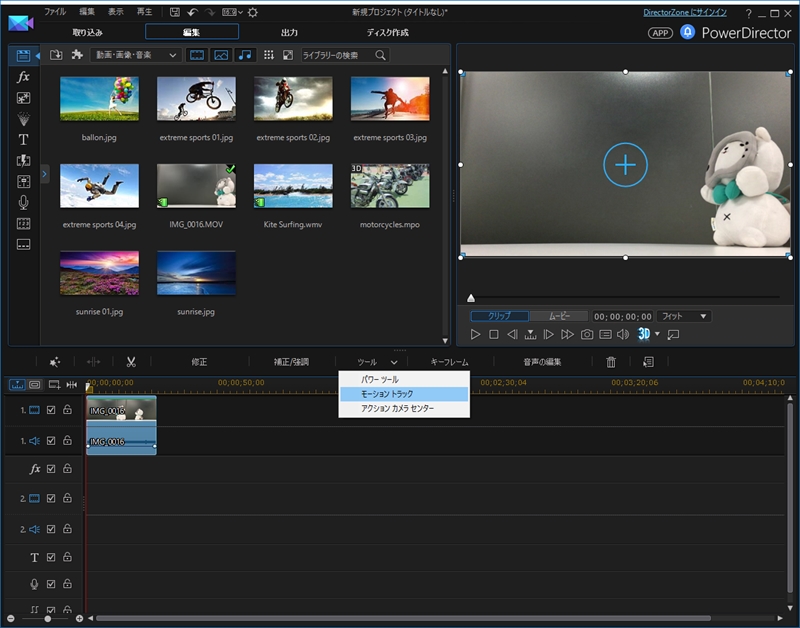Click the save project icon
This screenshot has width=800, height=628.
(174, 12)
